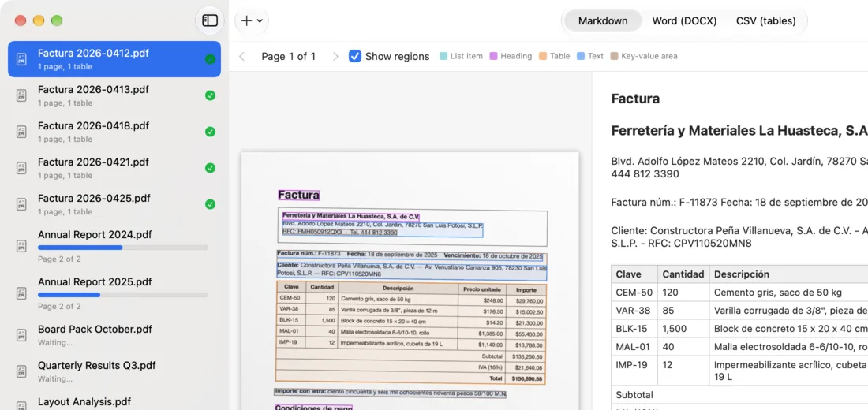Click 'Ferretería y Materiales La Huasteca' heading
The width and height of the screenshot is (868, 410).
pyautogui.click(x=739, y=131)
